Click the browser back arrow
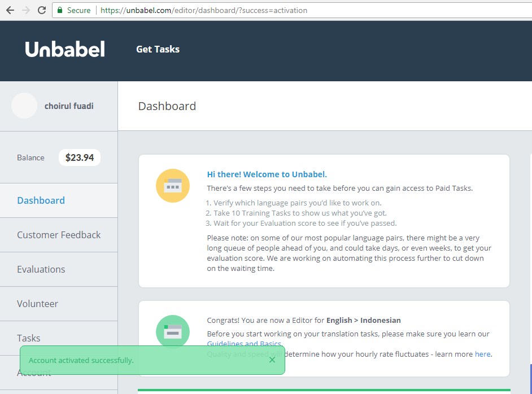This screenshot has width=532, height=394. (10, 10)
